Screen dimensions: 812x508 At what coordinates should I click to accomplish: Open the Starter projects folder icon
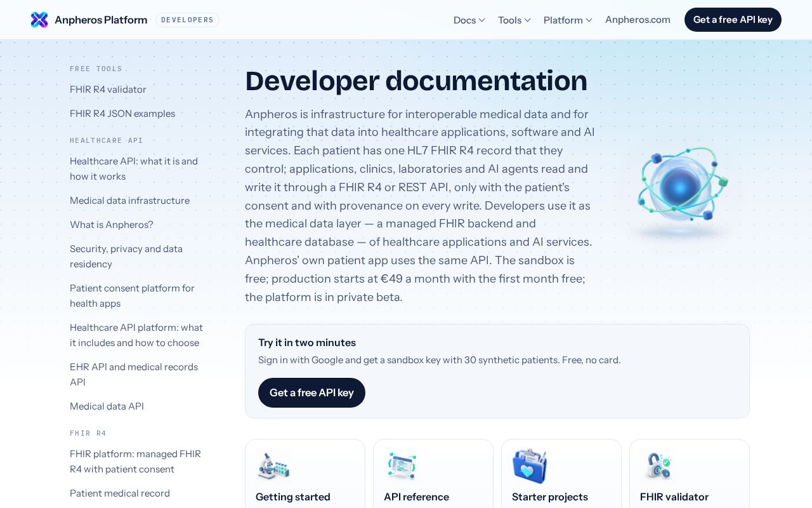point(530,466)
